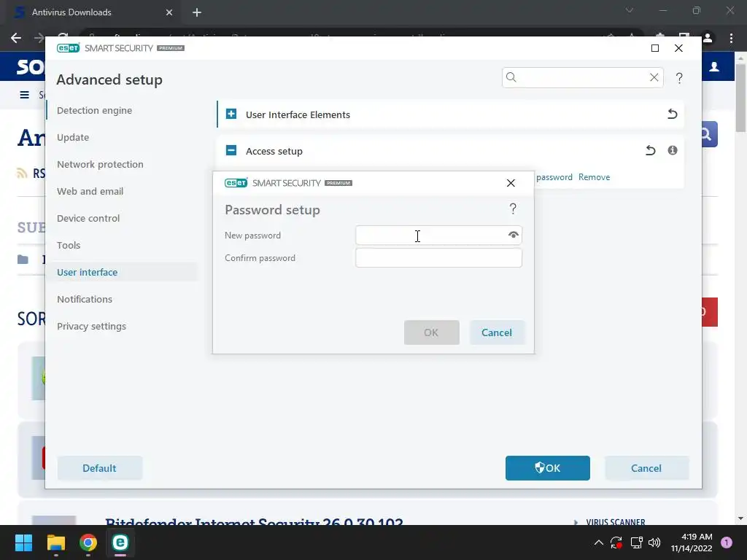This screenshot has height=560, width=747.
Task: Open Chrome three-dot menu
Action: point(731,38)
